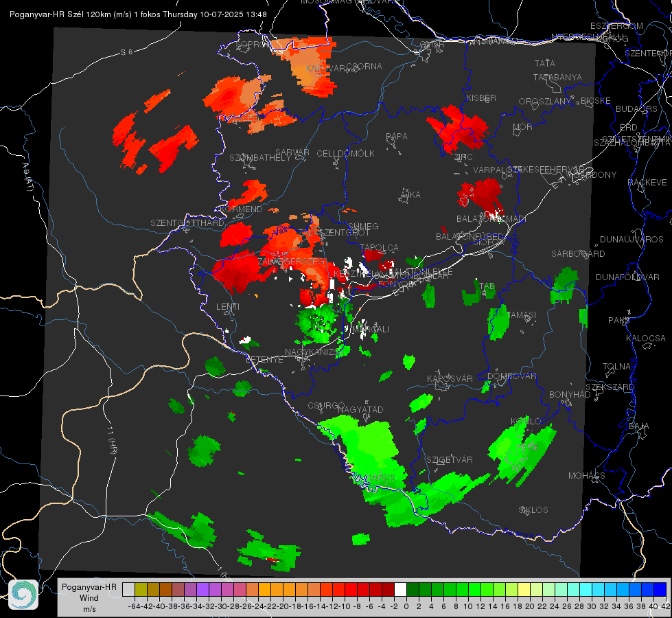Pick the dark blue rightmost legend swatch
Viewport: 672px width, 618px height.
(x=660, y=589)
